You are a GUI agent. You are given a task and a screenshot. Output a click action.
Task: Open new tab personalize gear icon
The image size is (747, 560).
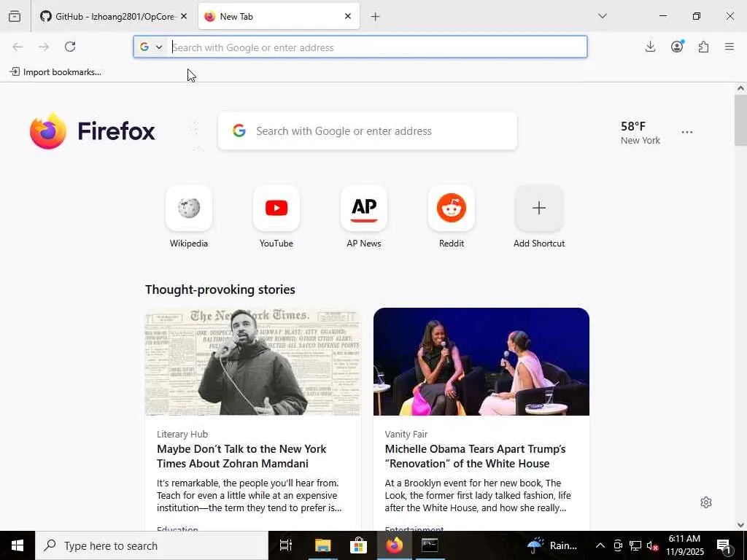(x=706, y=502)
